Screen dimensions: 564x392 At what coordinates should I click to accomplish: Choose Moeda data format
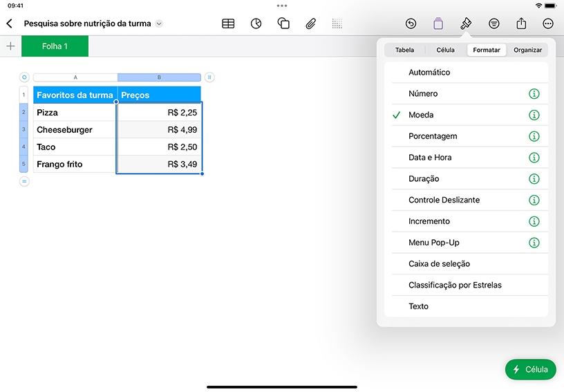point(466,115)
